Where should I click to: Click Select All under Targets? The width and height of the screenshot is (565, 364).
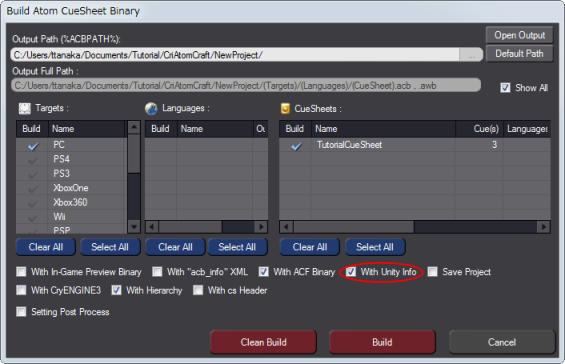[x=110, y=247]
